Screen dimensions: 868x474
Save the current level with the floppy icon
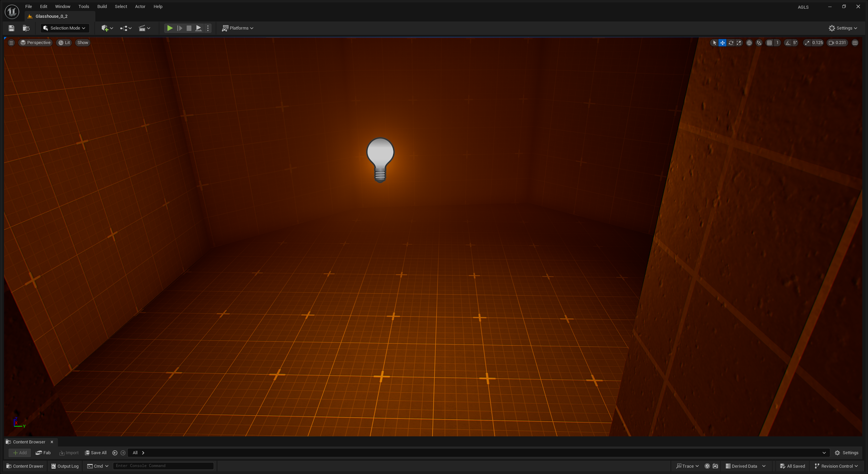pyautogui.click(x=11, y=28)
